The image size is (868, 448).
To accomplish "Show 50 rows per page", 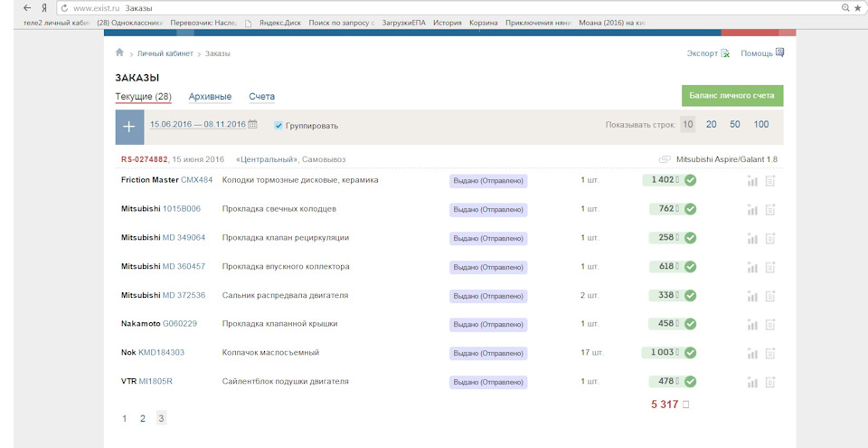I will point(734,124).
